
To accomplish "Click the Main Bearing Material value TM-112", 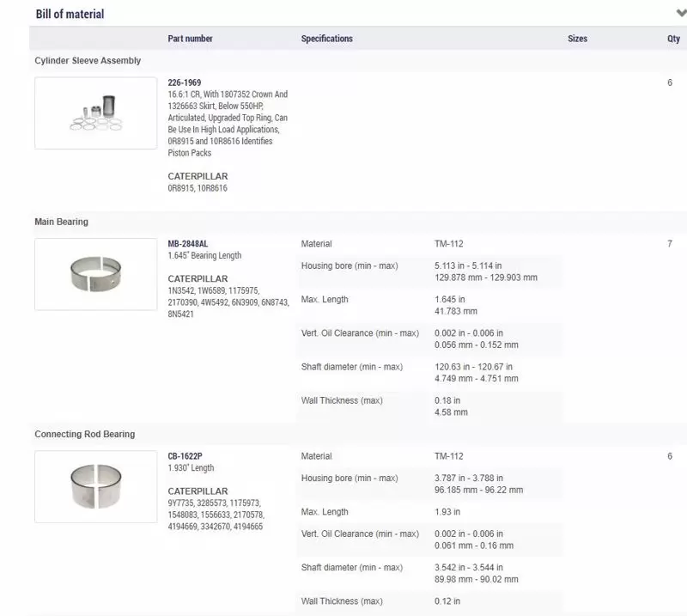I will tap(449, 244).
